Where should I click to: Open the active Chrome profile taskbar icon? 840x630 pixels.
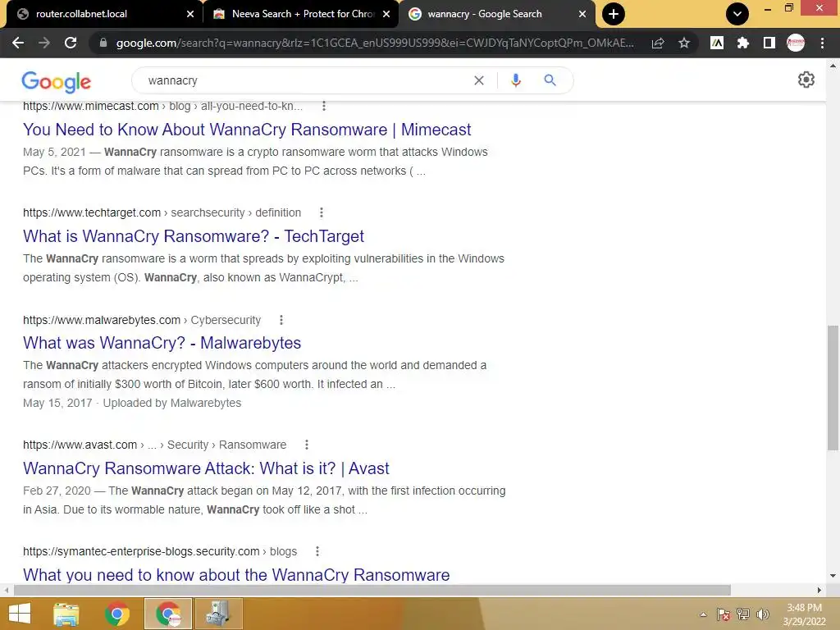pyautogui.click(x=167, y=614)
